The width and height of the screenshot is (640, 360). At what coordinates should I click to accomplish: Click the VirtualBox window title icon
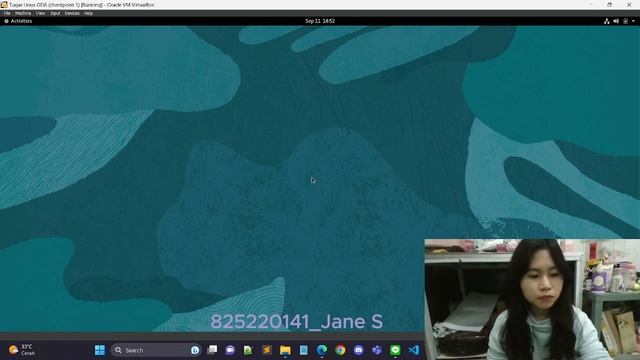(x=4, y=4)
